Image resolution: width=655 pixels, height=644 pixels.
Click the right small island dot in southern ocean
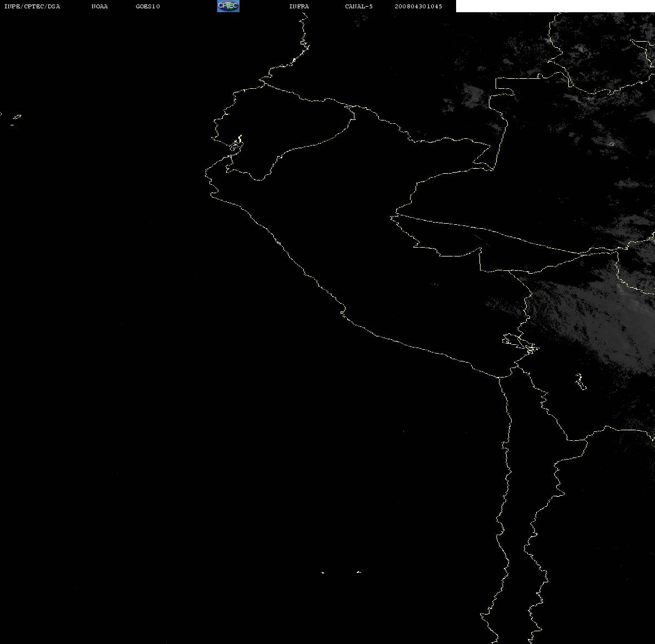click(x=359, y=572)
